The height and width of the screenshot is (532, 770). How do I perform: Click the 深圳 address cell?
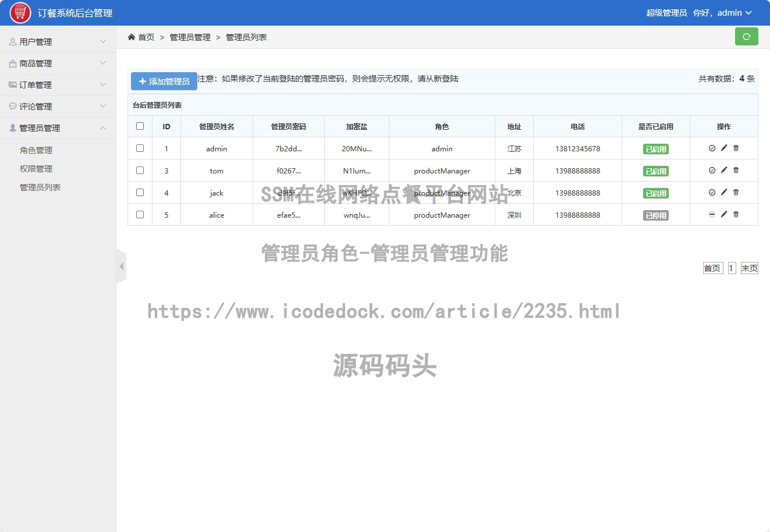tap(514, 215)
